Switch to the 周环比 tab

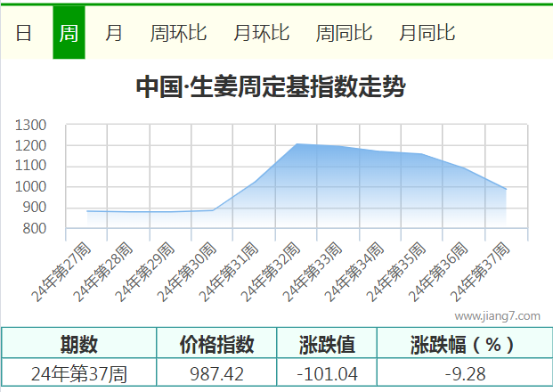178,33
